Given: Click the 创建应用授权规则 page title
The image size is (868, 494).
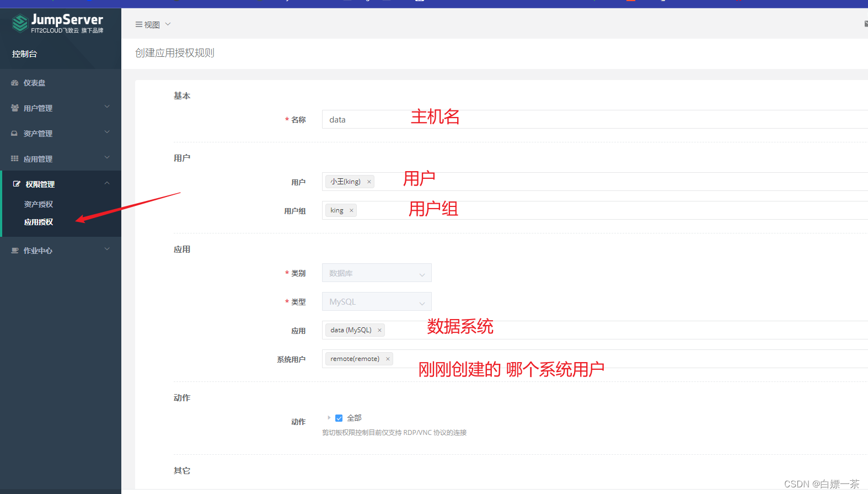Looking at the screenshot, I should pyautogui.click(x=175, y=53).
